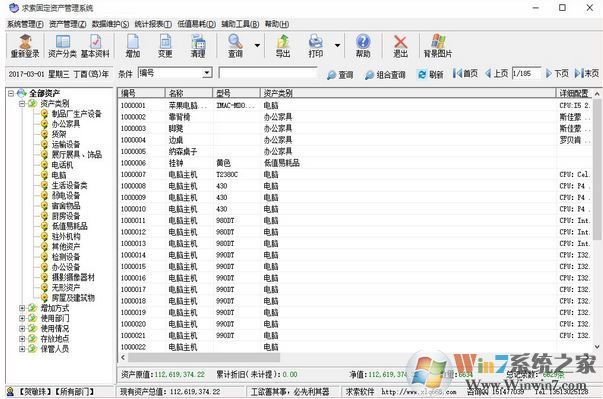Click the vertical scrollbar down arrow
This screenshot has width=603, height=399.
tap(597, 347)
